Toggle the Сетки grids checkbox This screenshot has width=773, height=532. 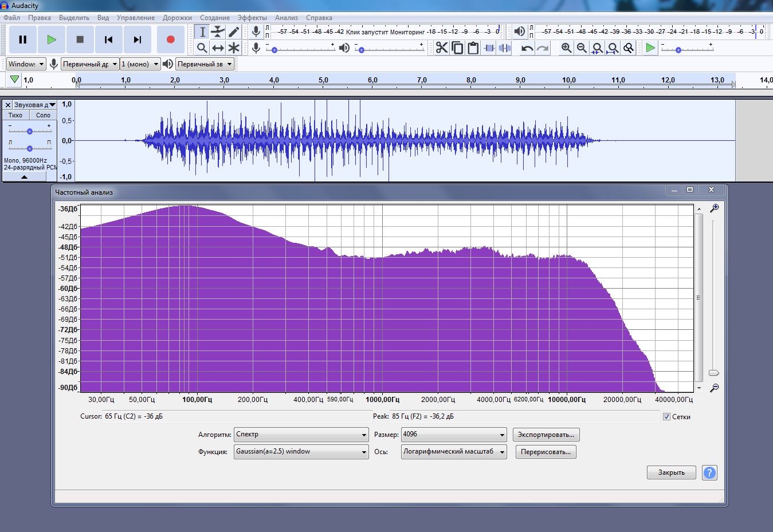666,417
